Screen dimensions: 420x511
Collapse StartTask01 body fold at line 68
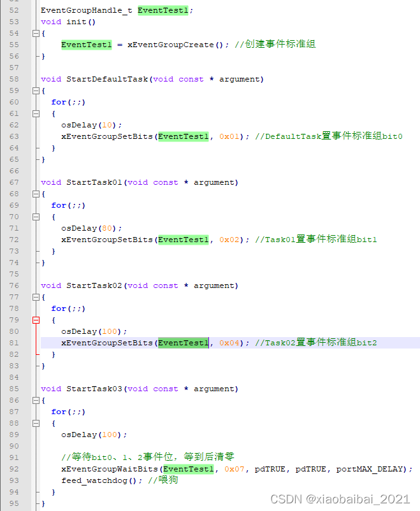tap(36, 194)
